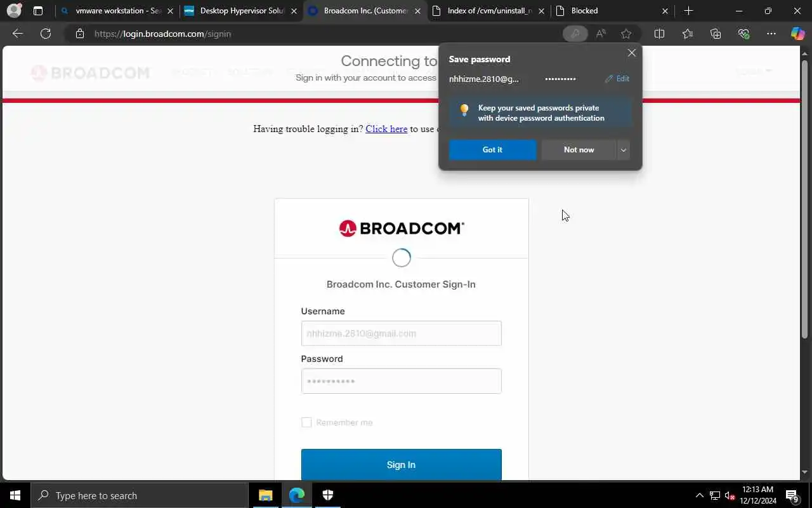Click the Username field
The height and width of the screenshot is (508, 812).
coord(401,333)
